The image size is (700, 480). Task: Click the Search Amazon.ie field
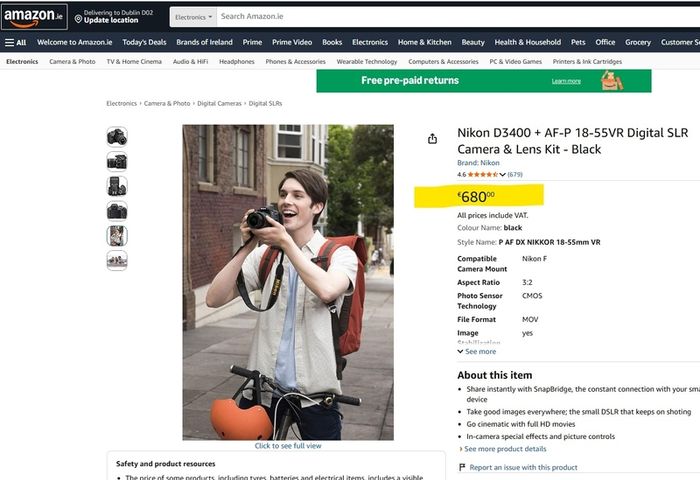coord(458,17)
